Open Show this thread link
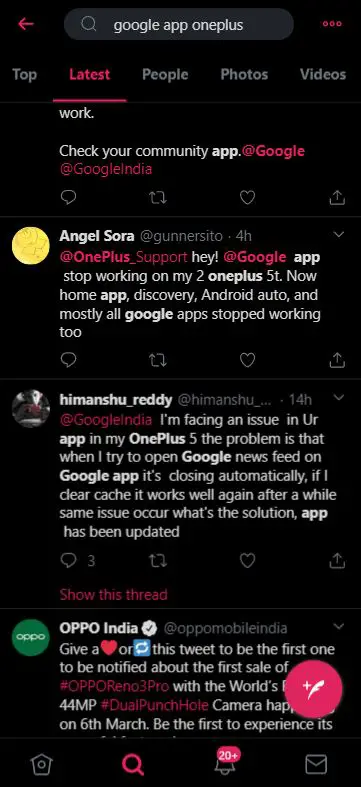Viewport: 361px width, 787px height. (x=113, y=595)
